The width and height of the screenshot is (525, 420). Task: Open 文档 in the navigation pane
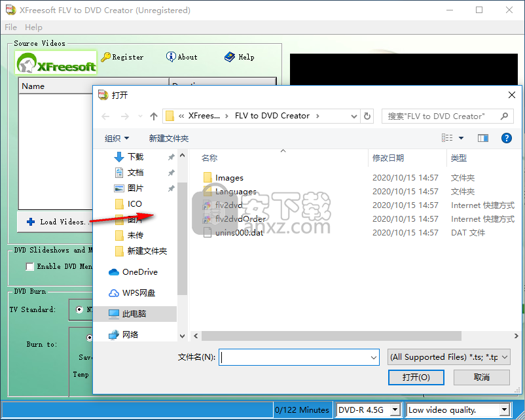136,172
